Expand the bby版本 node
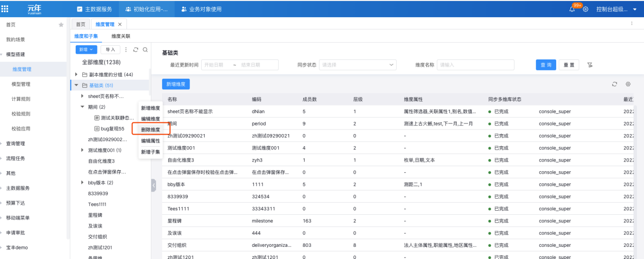The width and height of the screenshot is (644, 259). point(83,182)
